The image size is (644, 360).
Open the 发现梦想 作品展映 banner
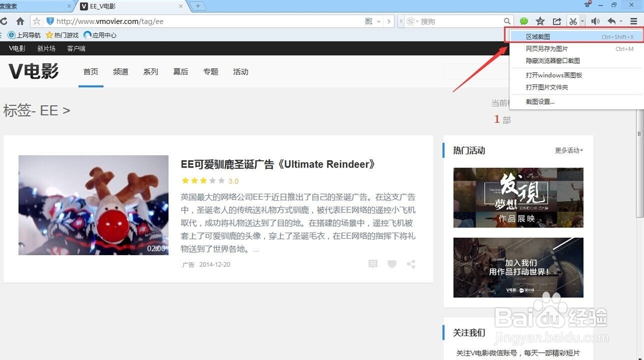(518, 198)
